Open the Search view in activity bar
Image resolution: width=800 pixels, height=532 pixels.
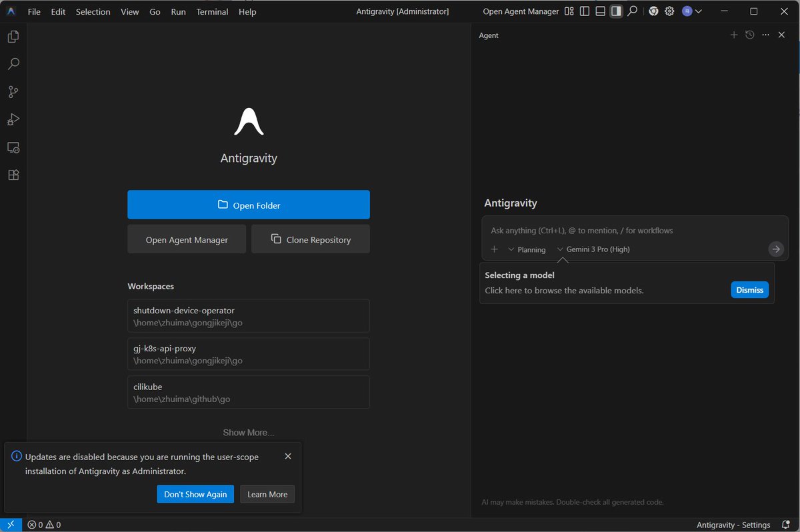[x=13, y=64]
